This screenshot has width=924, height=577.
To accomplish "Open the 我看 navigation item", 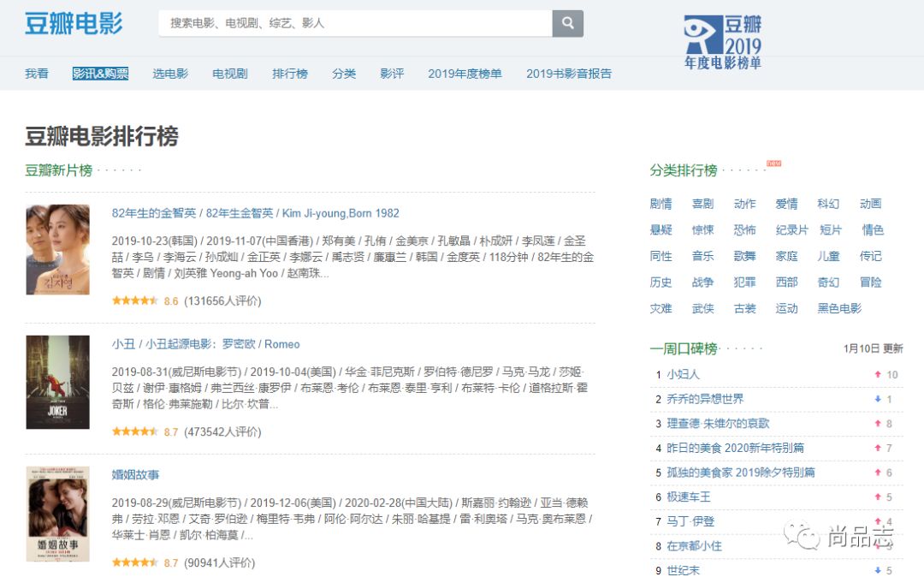I will [x=37, y=74].
